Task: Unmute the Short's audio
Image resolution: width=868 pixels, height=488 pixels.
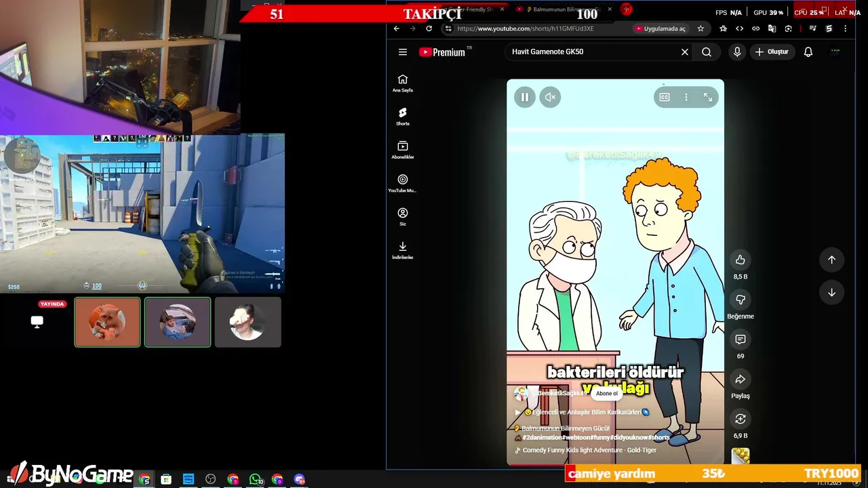Action: (550, 98)
